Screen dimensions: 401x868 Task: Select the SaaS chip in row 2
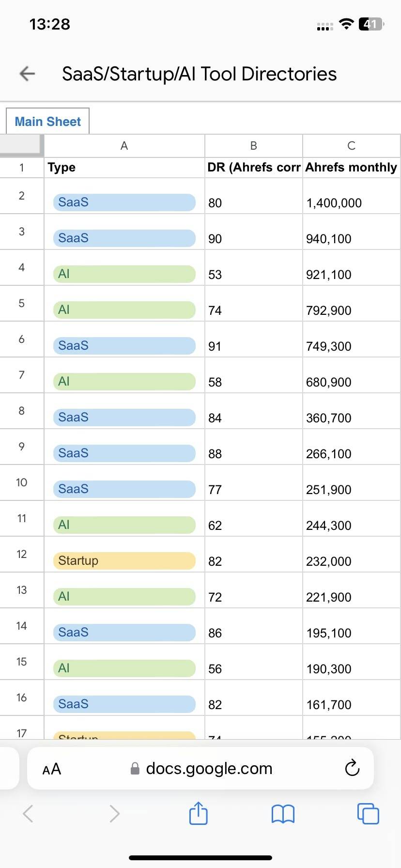pyautogui.click(x=124, y=202)
